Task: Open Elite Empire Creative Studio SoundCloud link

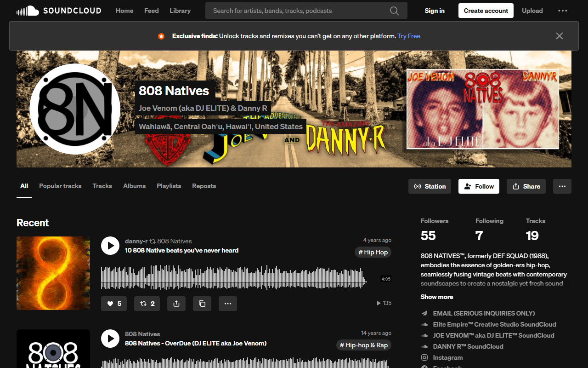Action: pos(494,324)
